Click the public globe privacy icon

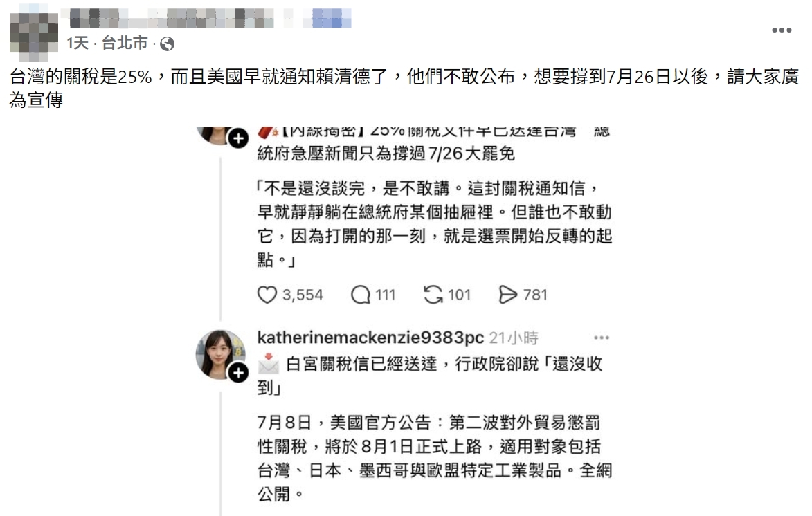tap(167, 44)
